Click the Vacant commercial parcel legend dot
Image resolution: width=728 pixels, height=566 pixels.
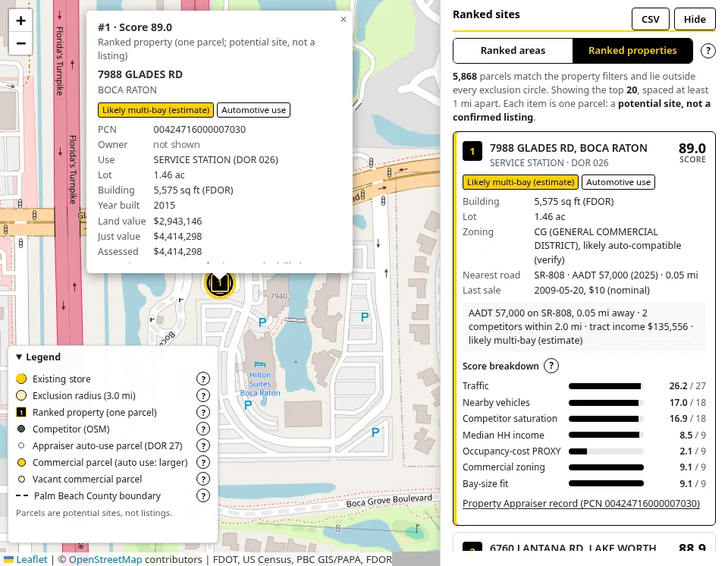pyautogui.click(x=21, y=479)
